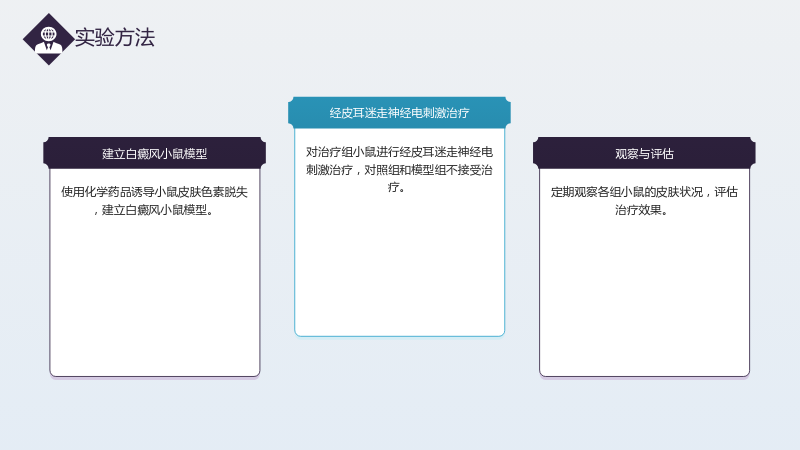
Task: Click empty area of left white card
Action: [x=155, y=296]
